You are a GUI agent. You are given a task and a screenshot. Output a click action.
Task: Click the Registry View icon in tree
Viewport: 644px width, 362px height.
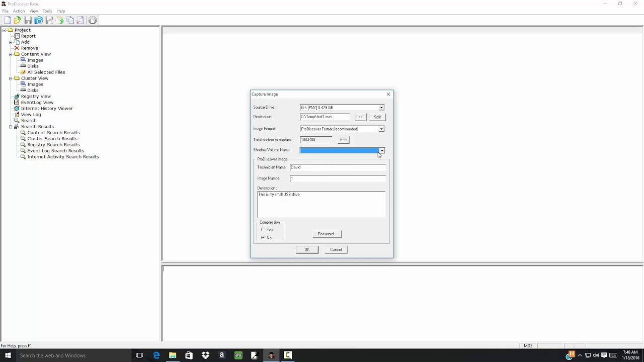coord(17,97)
